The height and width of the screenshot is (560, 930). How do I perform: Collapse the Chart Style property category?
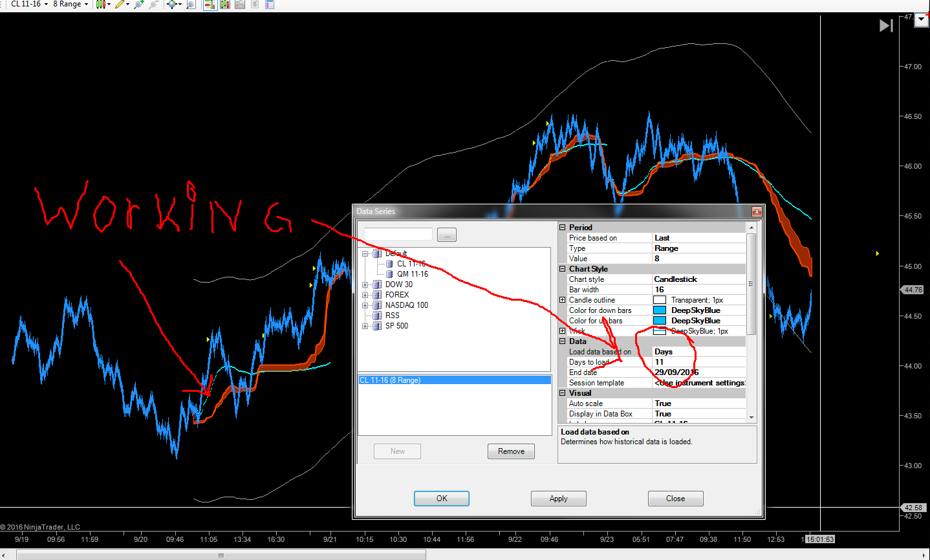pyautogui.click(x=563, y=269)
